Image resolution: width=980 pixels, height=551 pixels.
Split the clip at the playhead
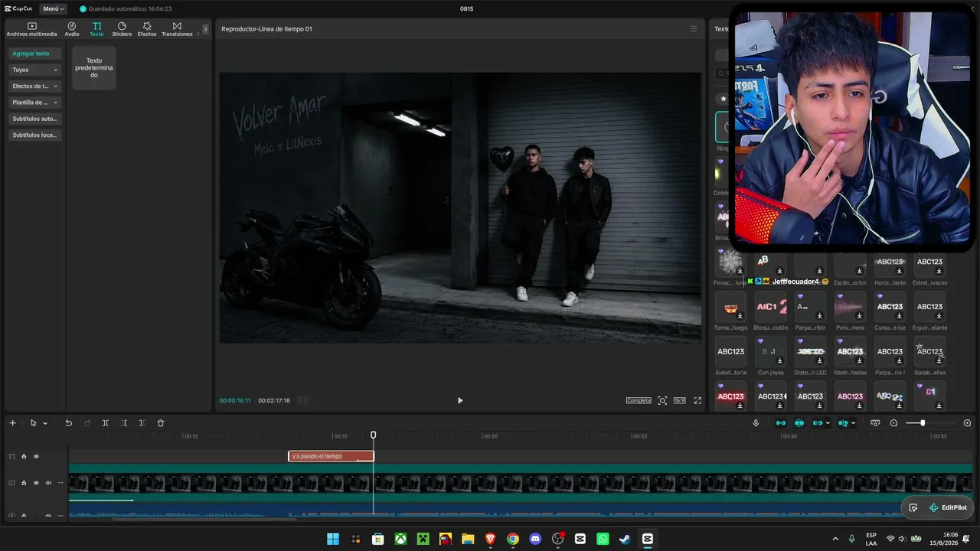coord(106,423)
